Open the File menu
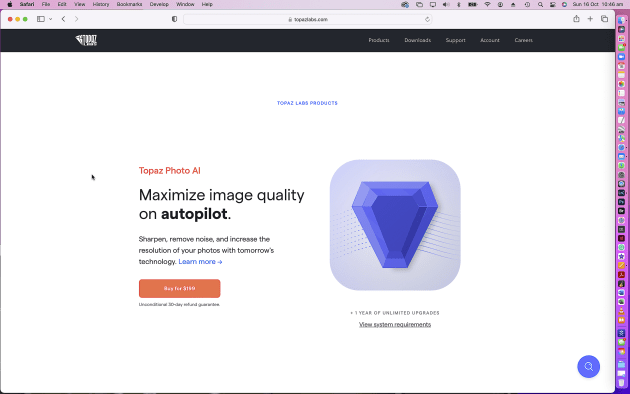This screenshot has width=630, height=394. [46, 4]
